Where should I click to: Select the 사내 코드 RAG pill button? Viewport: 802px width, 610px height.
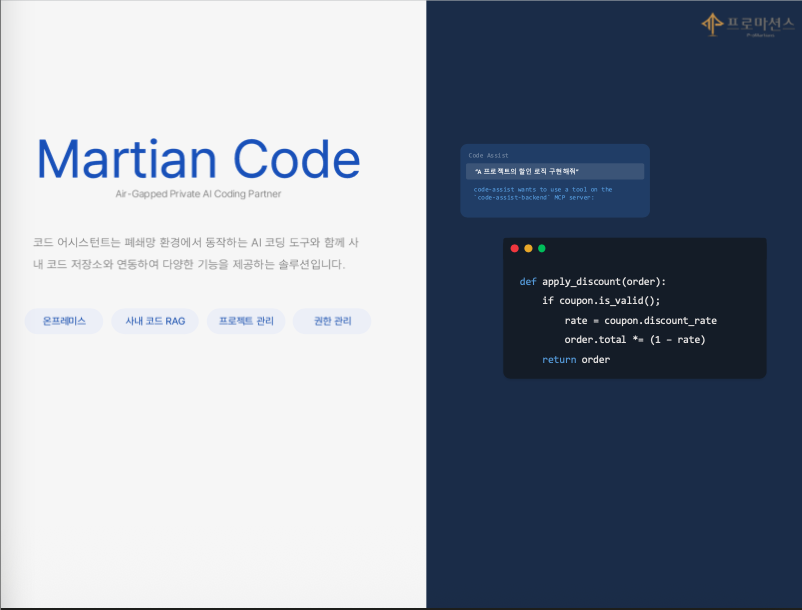coord(155,321)
